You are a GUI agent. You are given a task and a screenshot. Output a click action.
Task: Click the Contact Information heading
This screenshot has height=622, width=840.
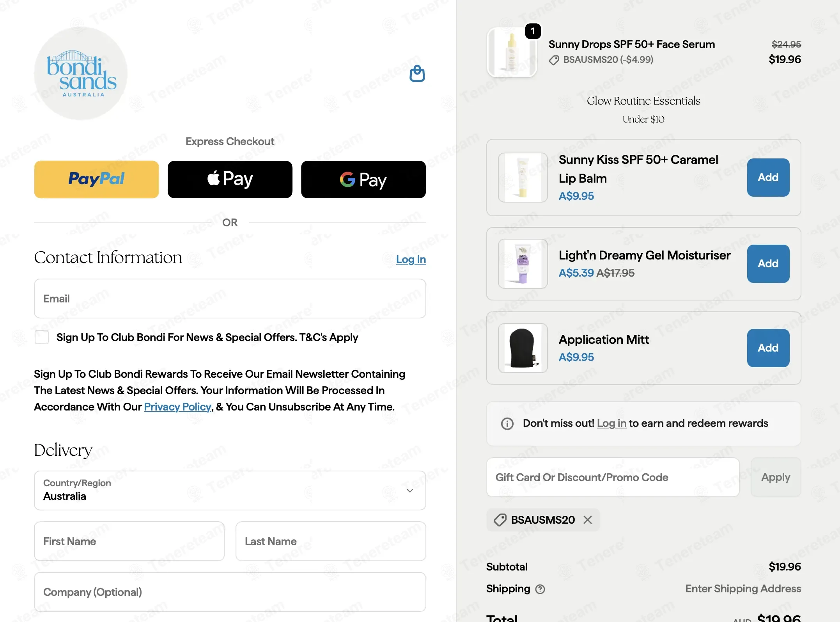(108, 258)
